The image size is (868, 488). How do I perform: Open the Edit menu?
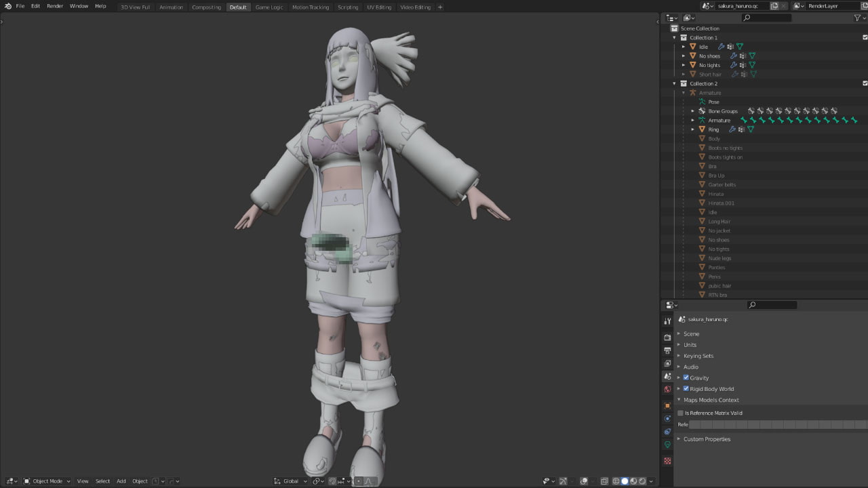pyautogui.click(x=35, y=6)
